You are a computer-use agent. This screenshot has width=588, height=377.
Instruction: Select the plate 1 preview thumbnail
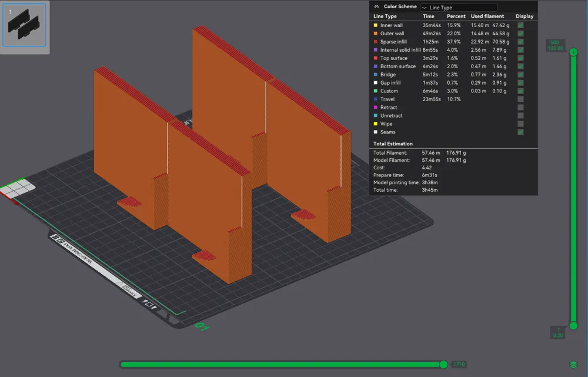click(24, 25)
